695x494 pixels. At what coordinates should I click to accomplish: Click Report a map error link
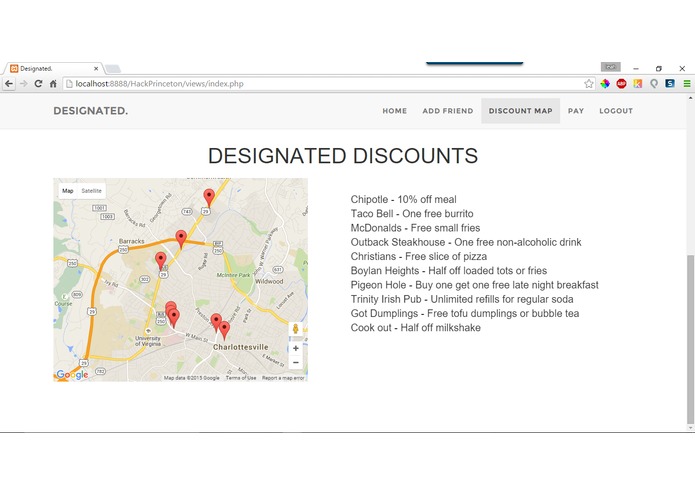click(283, 378)
